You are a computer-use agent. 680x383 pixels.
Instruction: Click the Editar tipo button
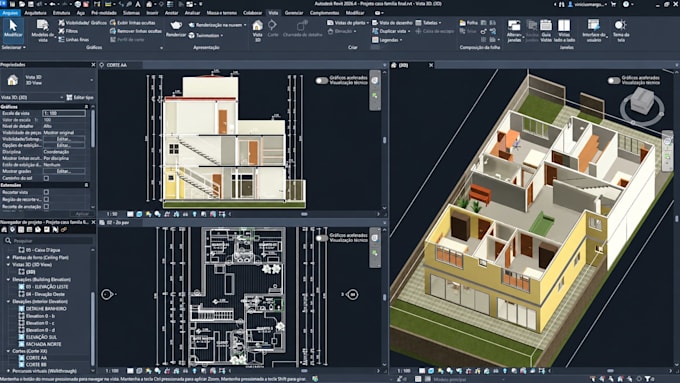80,98
